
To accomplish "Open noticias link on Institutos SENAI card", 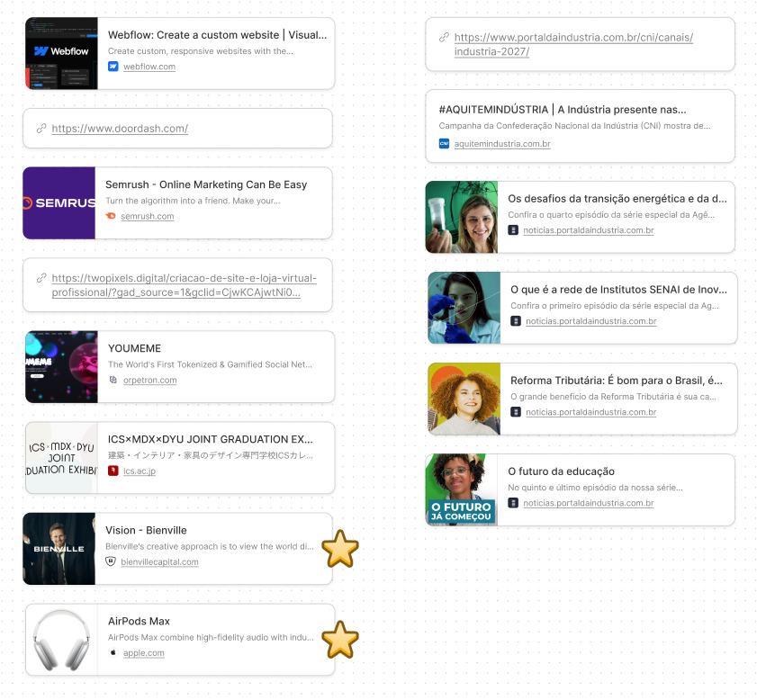I will 590,321.
